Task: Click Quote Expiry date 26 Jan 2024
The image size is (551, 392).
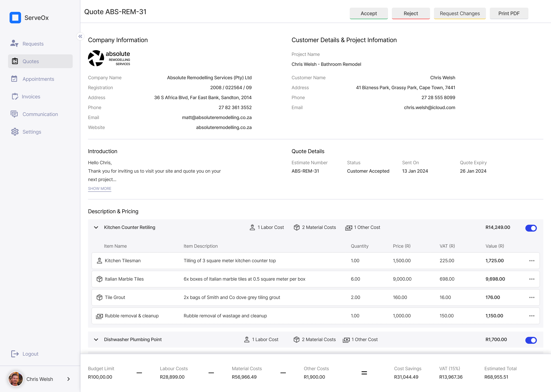Action: (473, 171)
